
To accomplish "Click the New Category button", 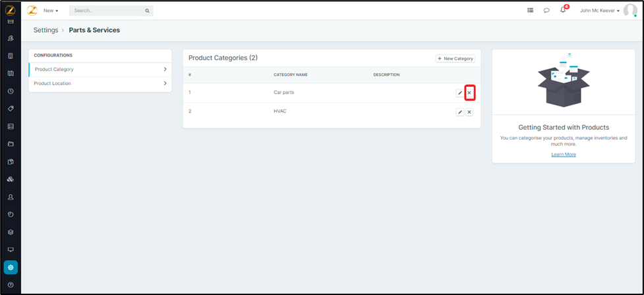I will click(455, 59).
